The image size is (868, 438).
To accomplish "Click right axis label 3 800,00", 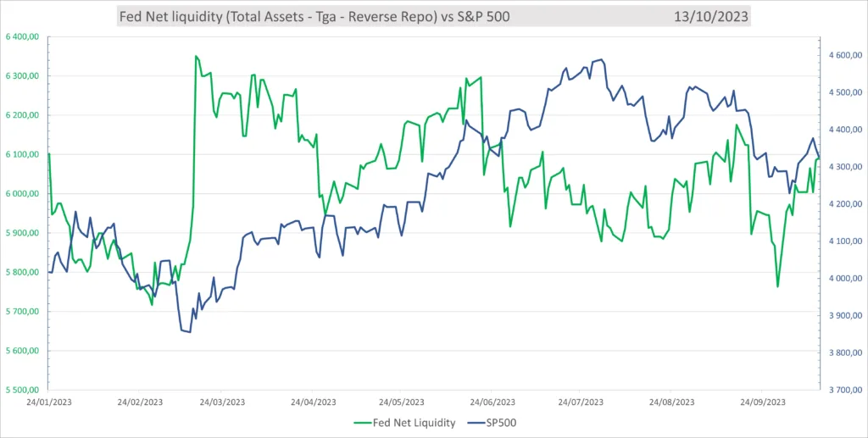I will [x=845, y=352].
